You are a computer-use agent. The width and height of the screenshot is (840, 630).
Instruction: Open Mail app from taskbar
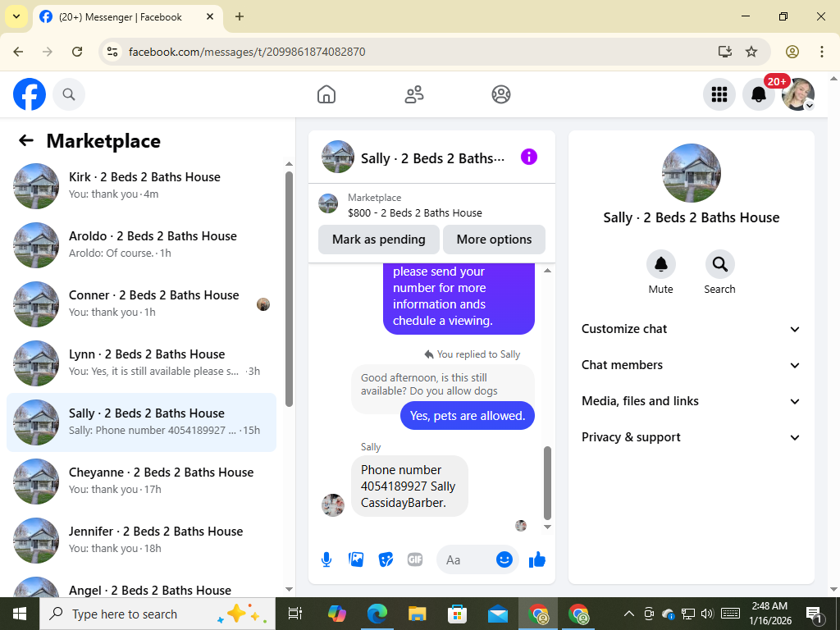coord(498,614)
